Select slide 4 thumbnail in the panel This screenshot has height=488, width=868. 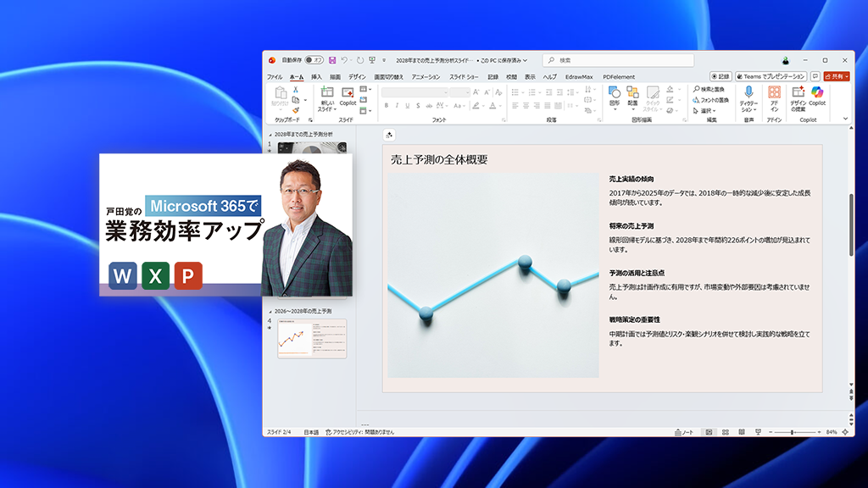314,339
